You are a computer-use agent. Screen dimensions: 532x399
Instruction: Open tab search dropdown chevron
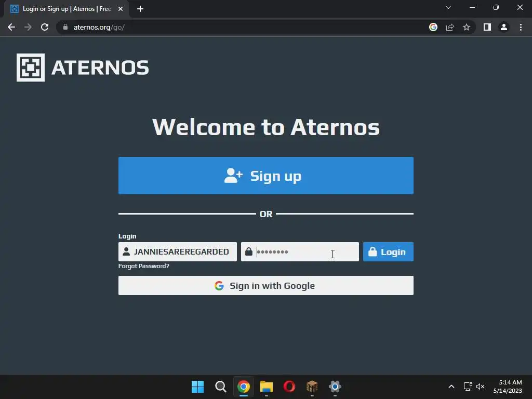click(448, 7)
